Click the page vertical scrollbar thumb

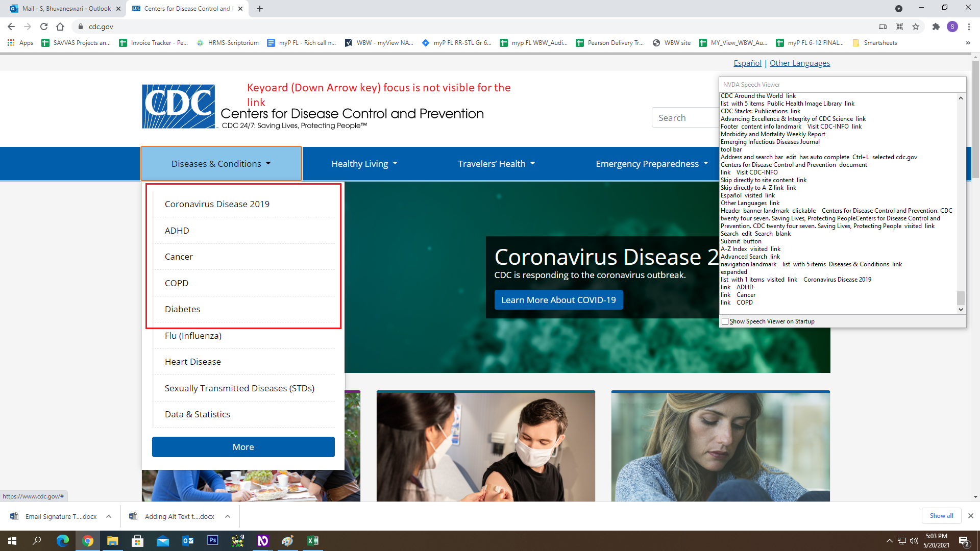[x=975, y=120]
